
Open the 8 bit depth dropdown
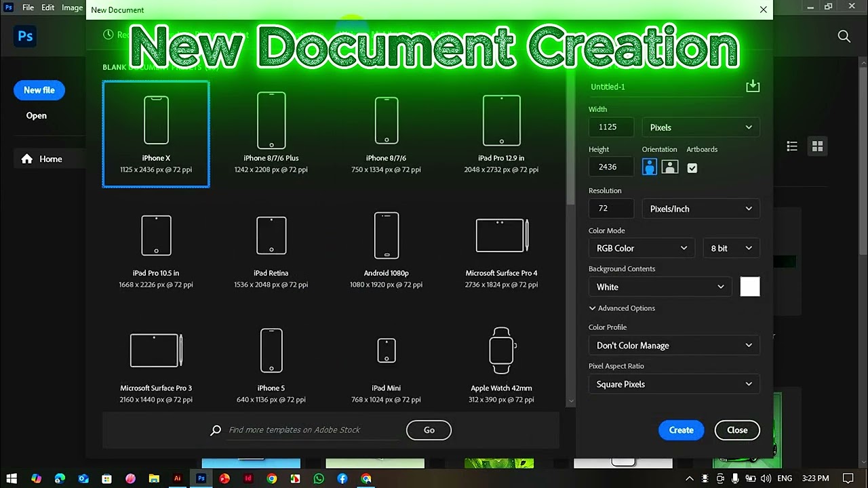(731, 248)
